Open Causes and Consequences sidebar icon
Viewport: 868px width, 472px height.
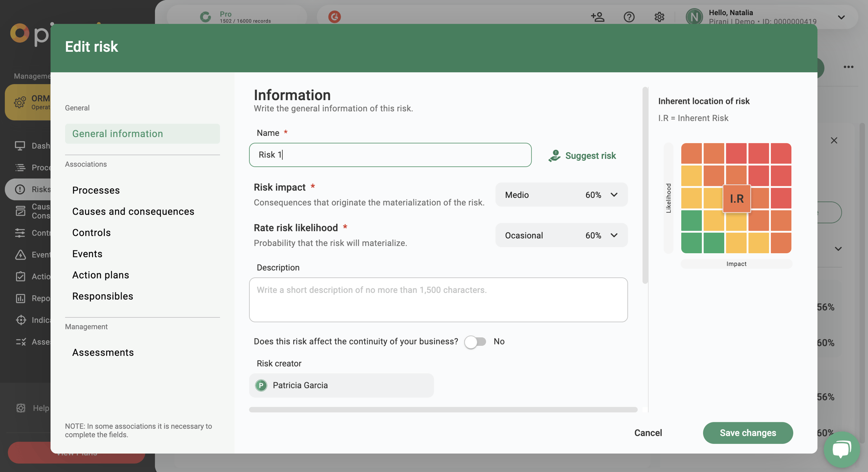pyautogui.click(x=21, y=211)
